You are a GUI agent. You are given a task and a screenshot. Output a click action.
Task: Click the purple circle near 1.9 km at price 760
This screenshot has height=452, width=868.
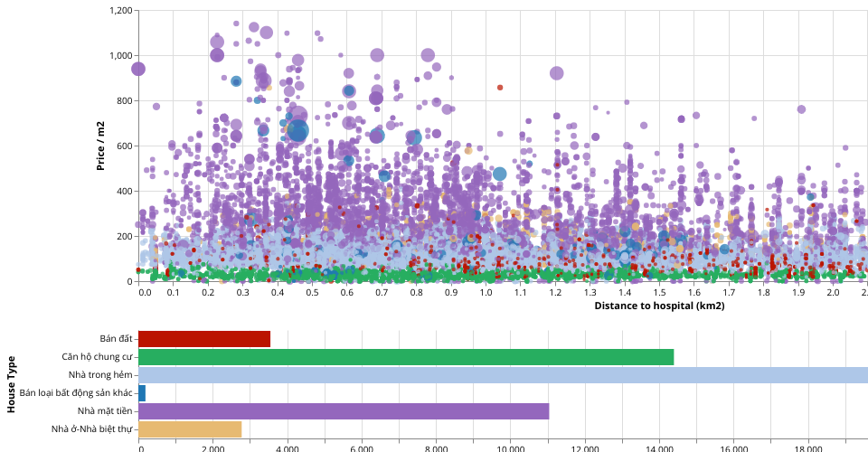(x=801, y=109)
